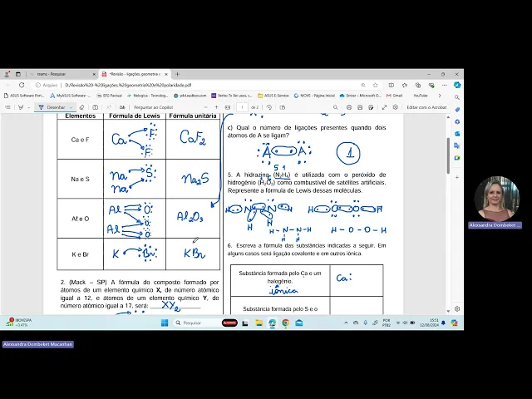Select the eraser tool in PDF toolbar

pyautogui.click(x=81, y=107)
